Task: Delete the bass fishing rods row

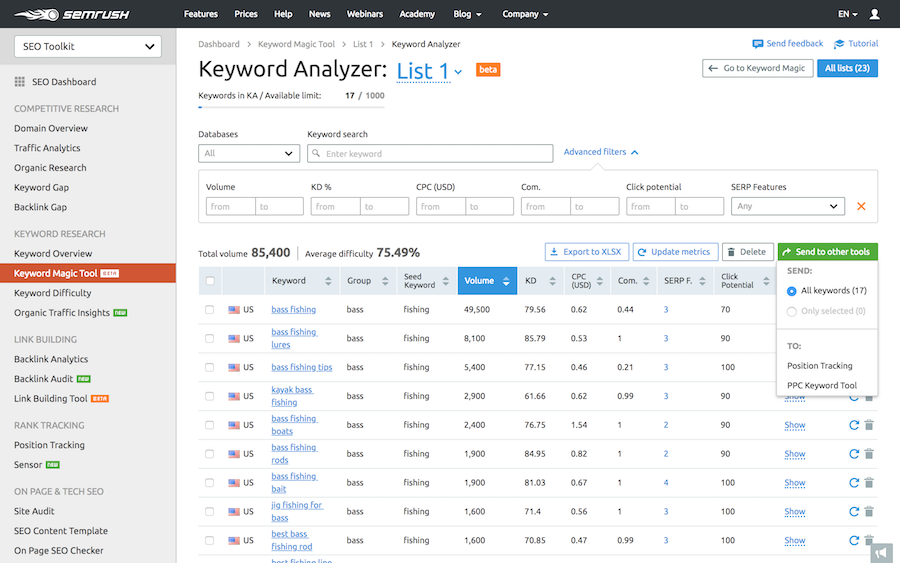Action: pos(869,453)
